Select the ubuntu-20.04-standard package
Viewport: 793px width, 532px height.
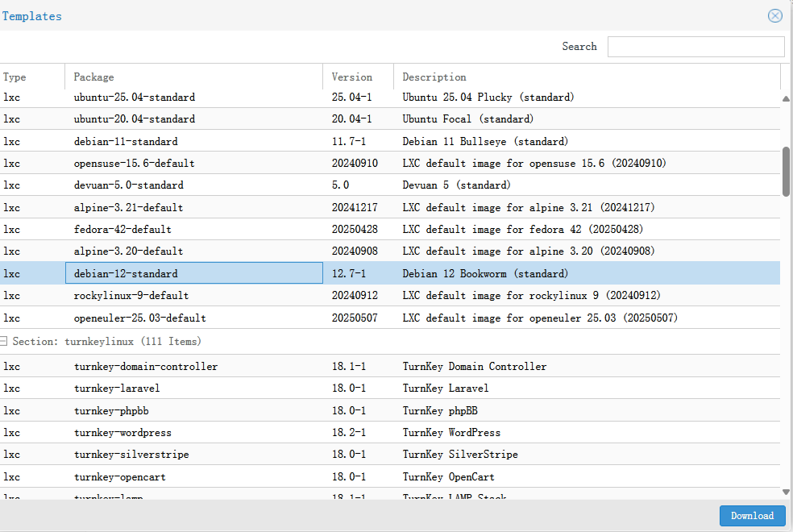[x=134, y=119]
